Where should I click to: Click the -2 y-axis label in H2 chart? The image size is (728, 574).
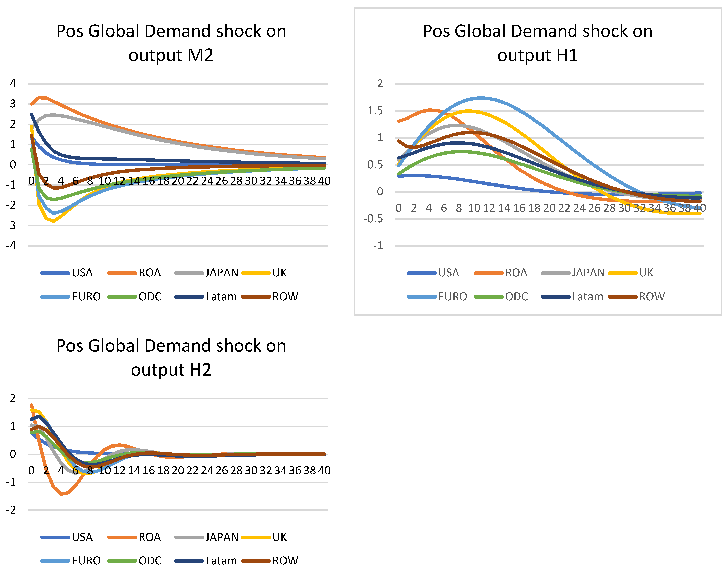click(x=11, y=510)
